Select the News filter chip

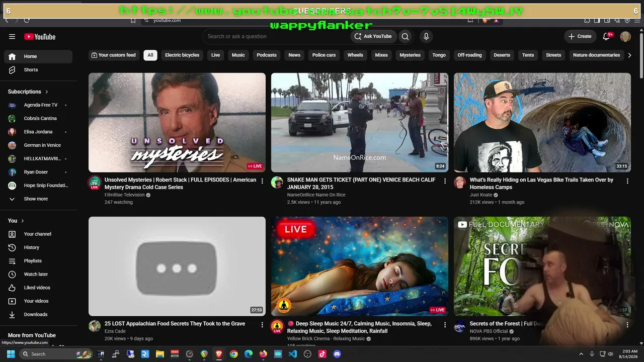tap(294, 55)
